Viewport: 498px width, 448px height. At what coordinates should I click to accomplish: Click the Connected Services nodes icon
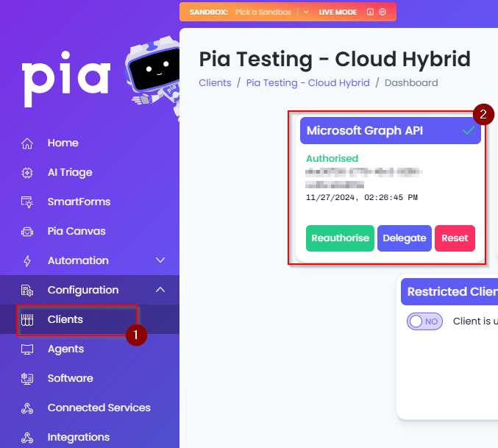click(x=27, y=408)
